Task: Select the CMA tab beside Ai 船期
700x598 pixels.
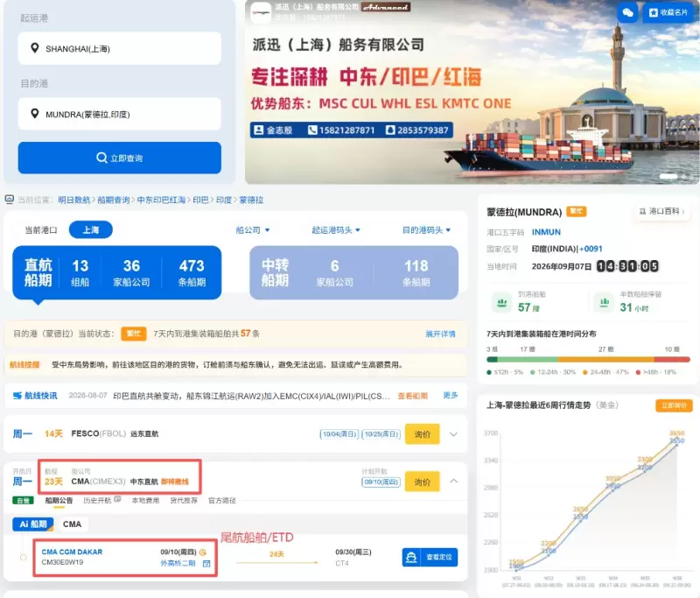Action: tap(72, 524)
